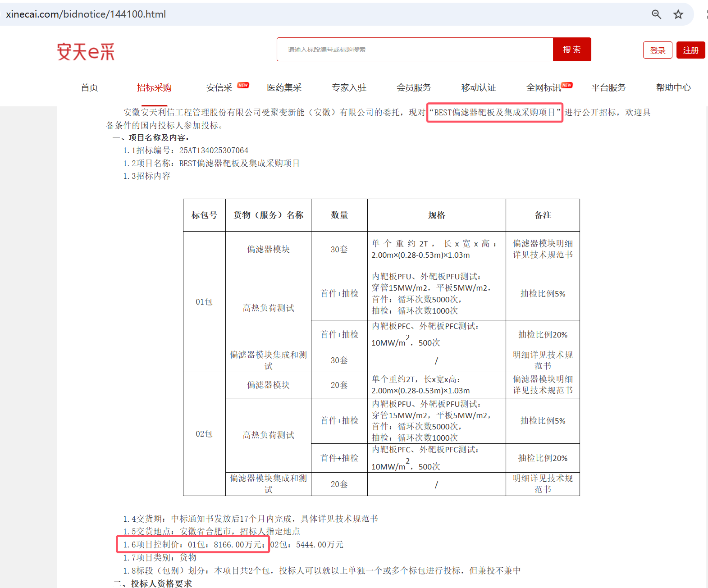Click 高热负荷测试 cell in 01包

tap(268, 308)
